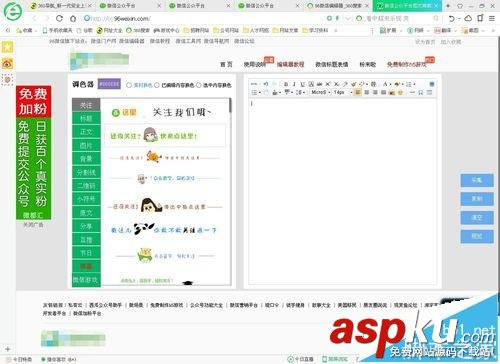Open the 网银 extension dropdown
Screen dimensions: 500x364
(429, 30)
